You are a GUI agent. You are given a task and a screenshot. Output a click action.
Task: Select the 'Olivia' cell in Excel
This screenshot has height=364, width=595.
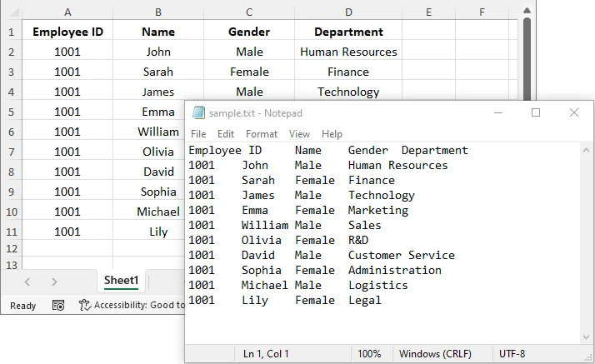coord(148,152)
